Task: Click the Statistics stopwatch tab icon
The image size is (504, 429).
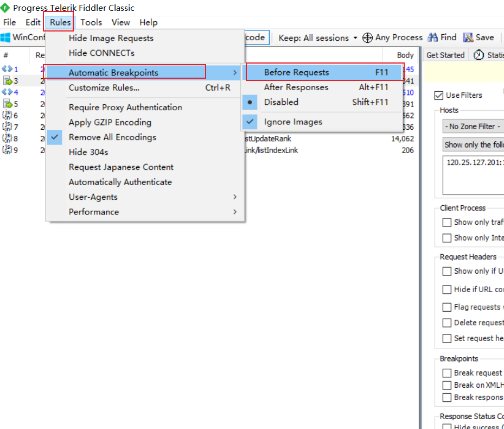Action: [479, 55]
